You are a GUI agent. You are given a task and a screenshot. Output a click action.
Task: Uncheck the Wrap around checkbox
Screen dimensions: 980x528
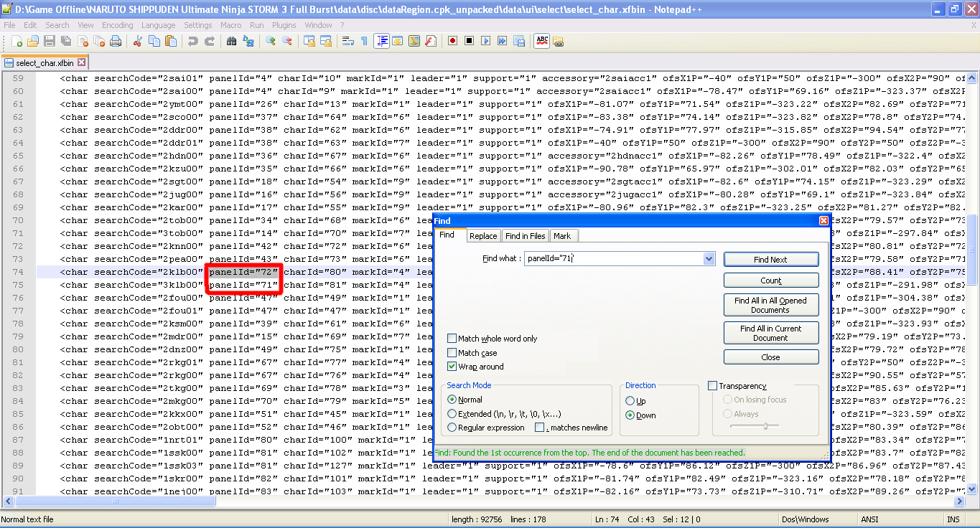452,367
